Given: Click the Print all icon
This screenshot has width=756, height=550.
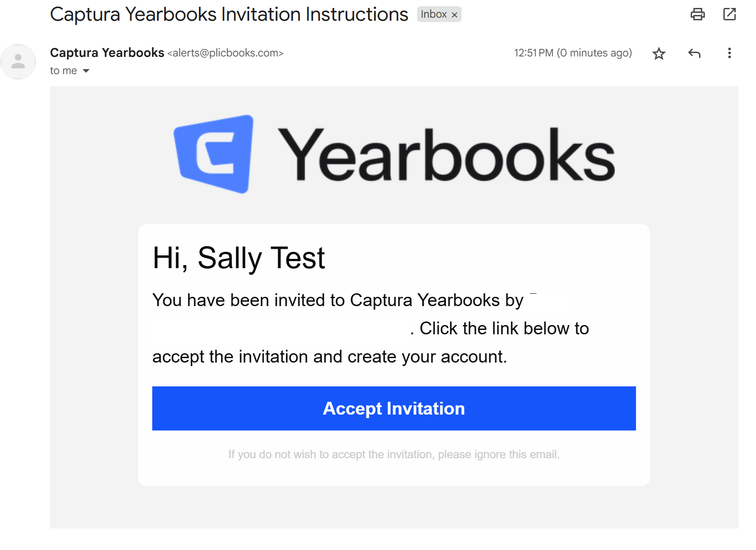Looking at the screenshot, I should [697, 15].
